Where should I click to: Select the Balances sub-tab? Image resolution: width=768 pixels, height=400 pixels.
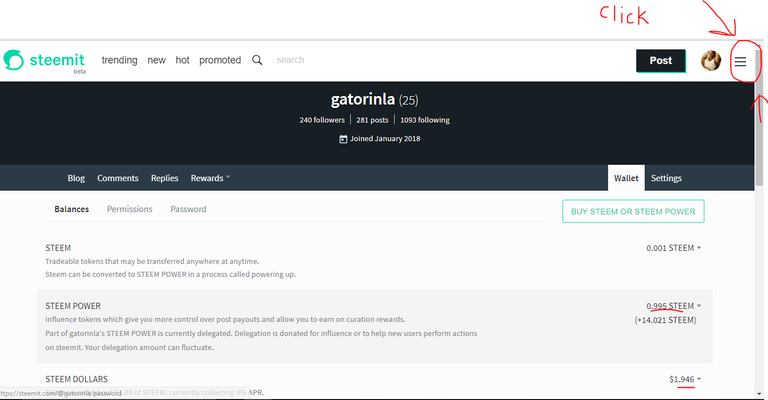[x=72, y=209]
